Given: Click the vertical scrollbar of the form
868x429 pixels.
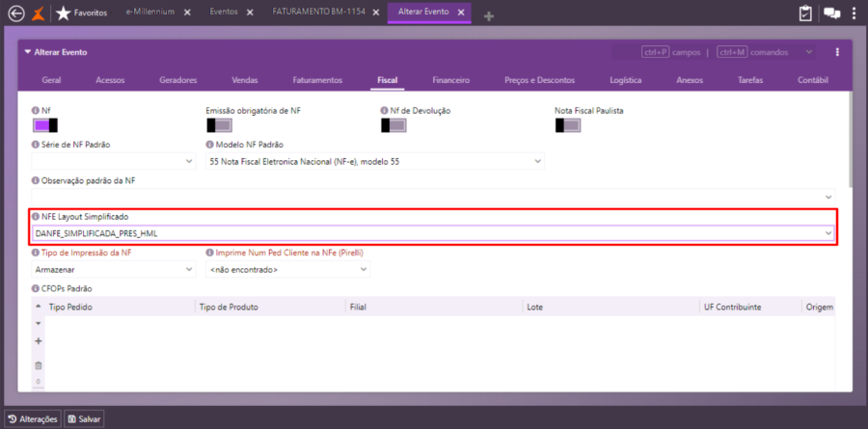Looking at the screenshot, I should coord(852,140).
